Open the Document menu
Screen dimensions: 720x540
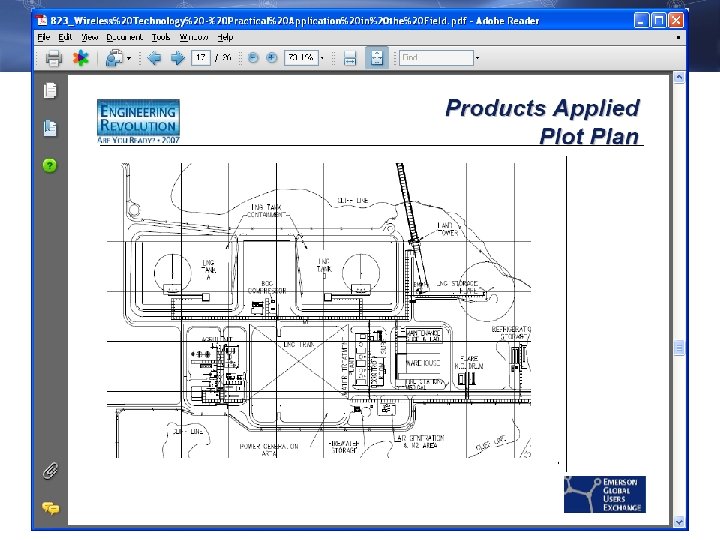point(124,37)
